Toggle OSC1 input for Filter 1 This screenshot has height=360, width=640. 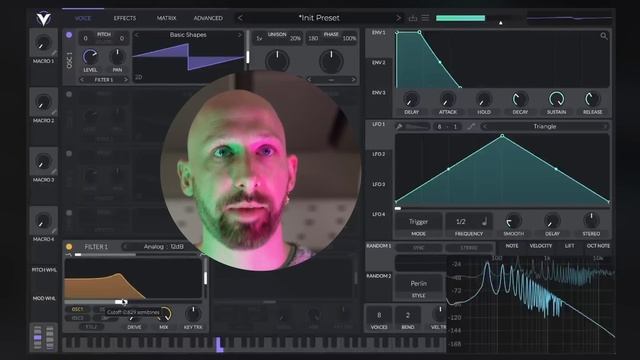coord(77,309)
